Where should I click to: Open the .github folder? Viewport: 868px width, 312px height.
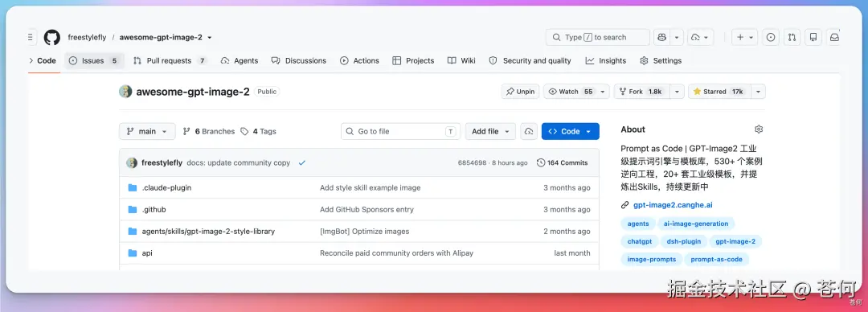[x=154, y=210]
